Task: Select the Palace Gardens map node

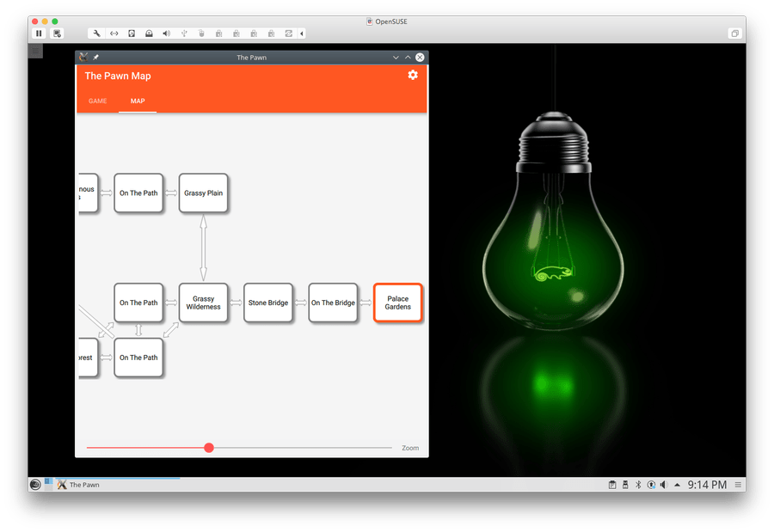Action: pos(397,303)
